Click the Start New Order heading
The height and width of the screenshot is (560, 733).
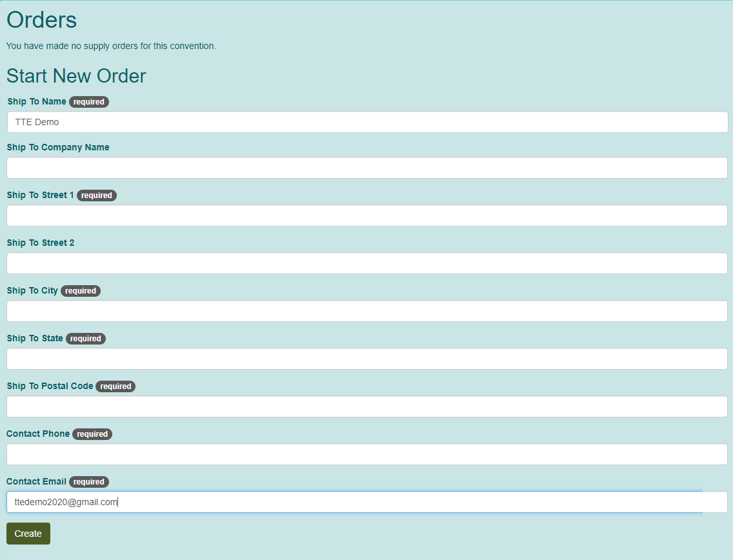pyautogui.click(x=76, y=75)
